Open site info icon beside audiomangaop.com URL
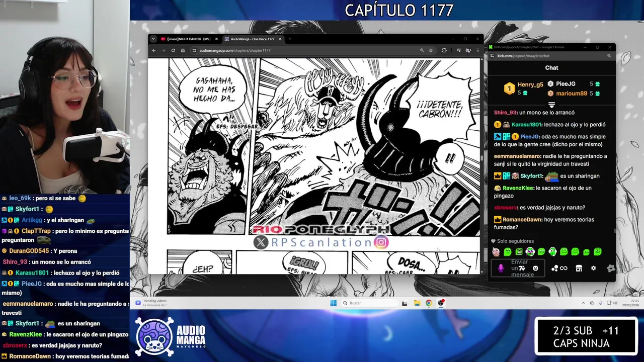The height and width of the screenshot is (362, 644). tap(194, 50)
